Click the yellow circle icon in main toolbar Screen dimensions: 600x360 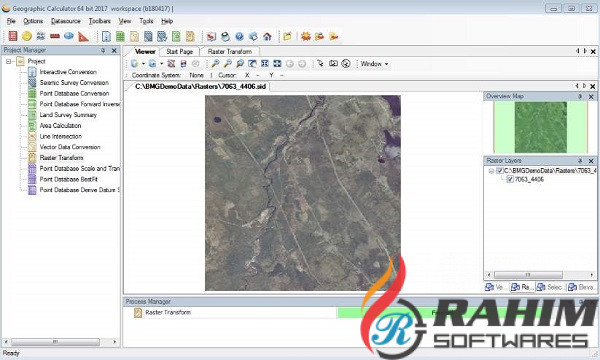click(x=26, y=36)
